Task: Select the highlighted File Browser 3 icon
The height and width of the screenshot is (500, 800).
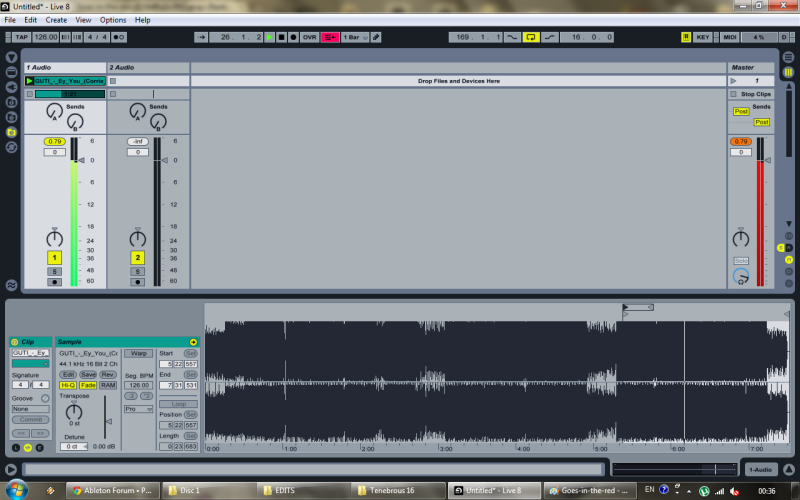Action: [x=11, y=132]
